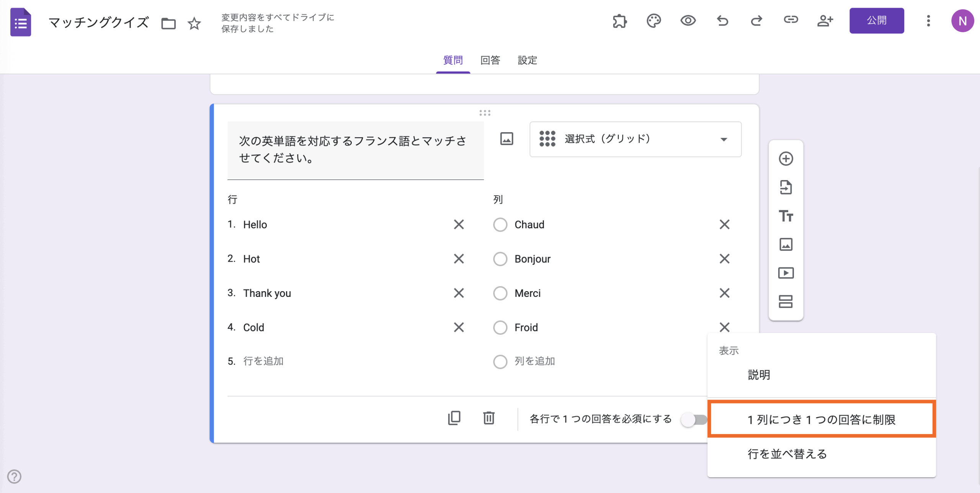
Task: Open the import questions icon
Action: [x=786, y=187]
